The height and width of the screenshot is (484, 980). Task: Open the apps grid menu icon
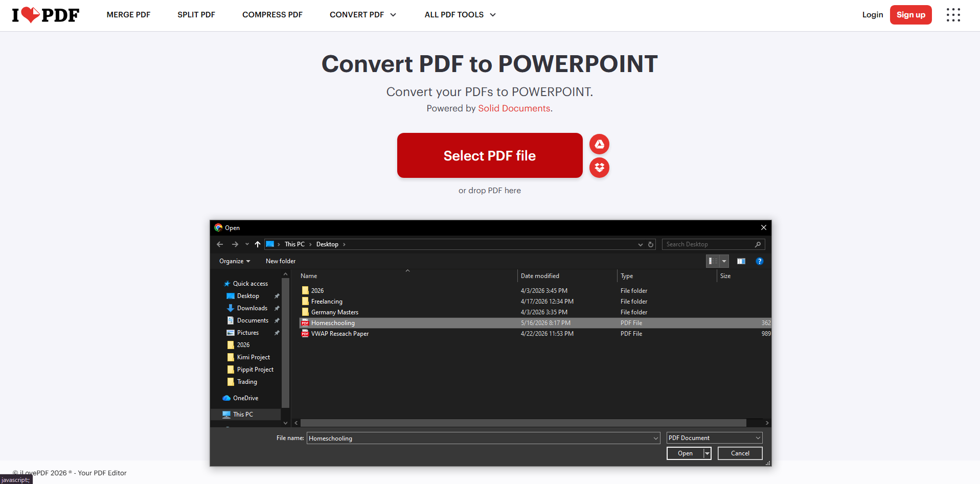pos(953,15)
